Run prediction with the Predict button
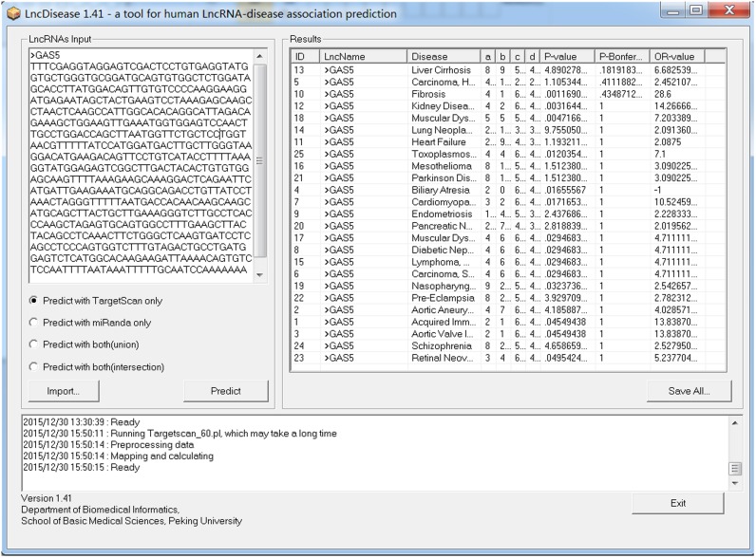756x558 pixels. click(226, 391)
